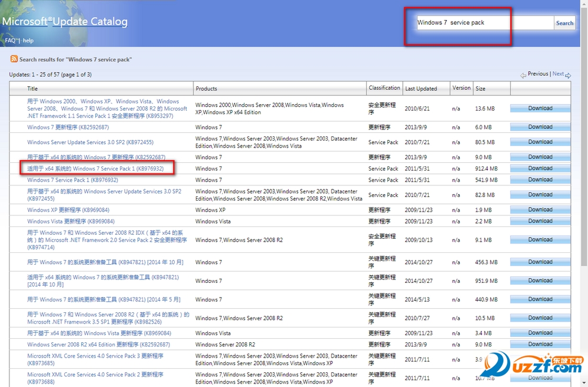Open the .NET Framework 3.5 SP1 更新程序 (KB982526) link
588x387 pixels.
click(108, 318)
